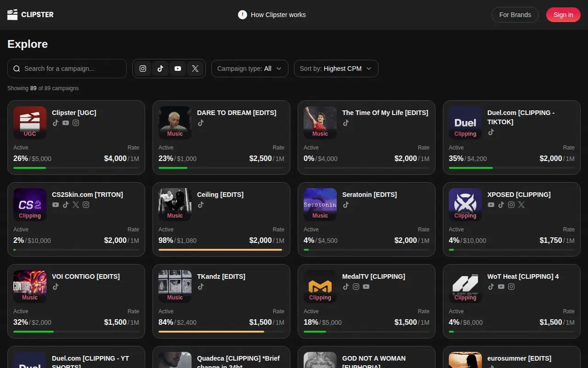This screenshot has height=368, width=588.
Task: Open the Campaign type dropdown
Action: [250, 69]
